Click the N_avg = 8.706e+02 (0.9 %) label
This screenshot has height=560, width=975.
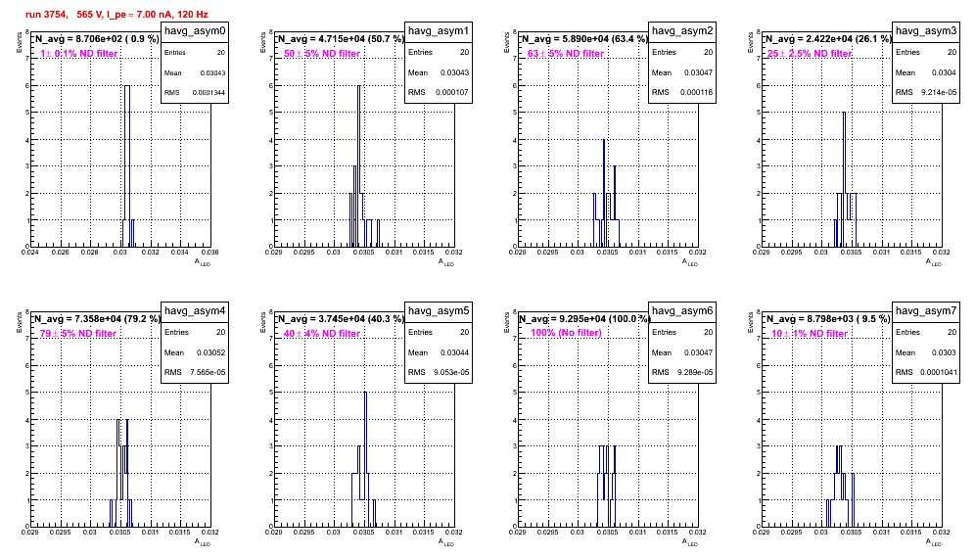point(96,38)
